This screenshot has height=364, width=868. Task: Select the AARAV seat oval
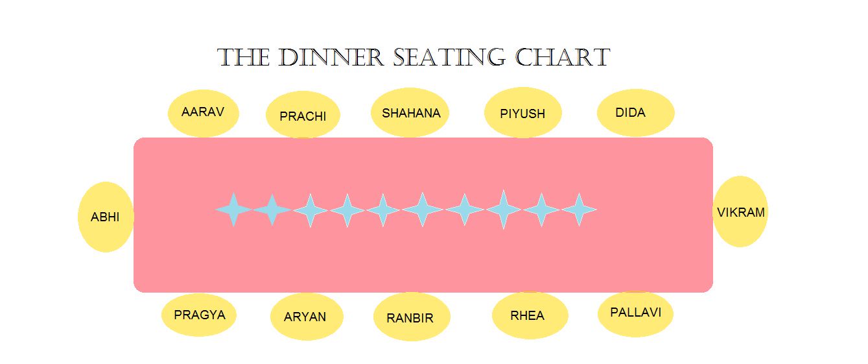204,113
